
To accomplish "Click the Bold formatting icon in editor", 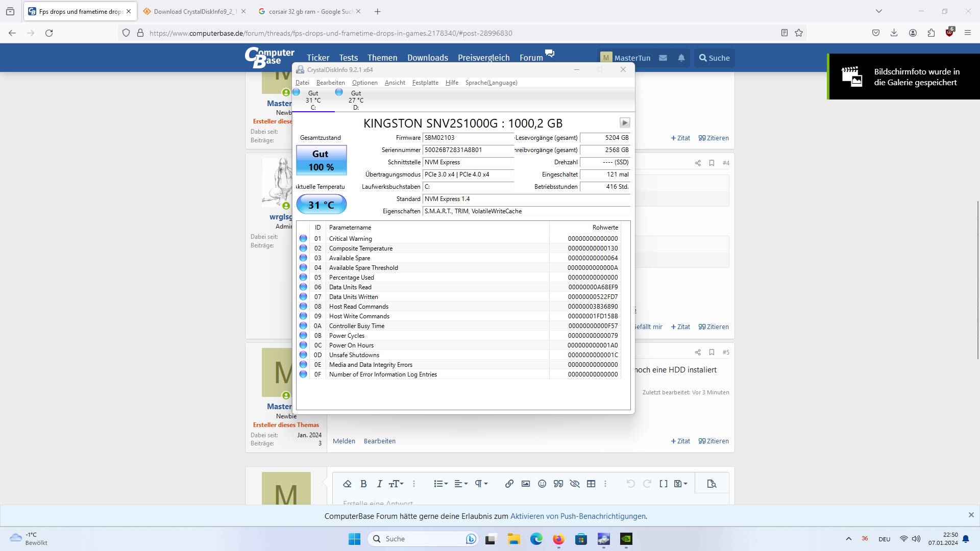I will (x=363, y=484).
